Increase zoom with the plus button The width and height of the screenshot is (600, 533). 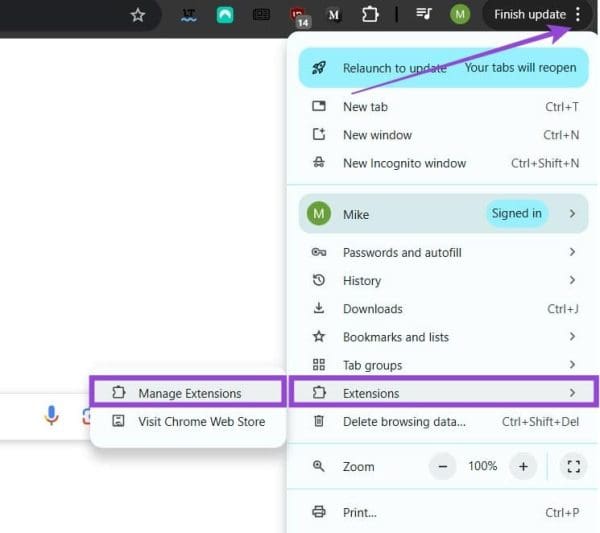point(522,466)
